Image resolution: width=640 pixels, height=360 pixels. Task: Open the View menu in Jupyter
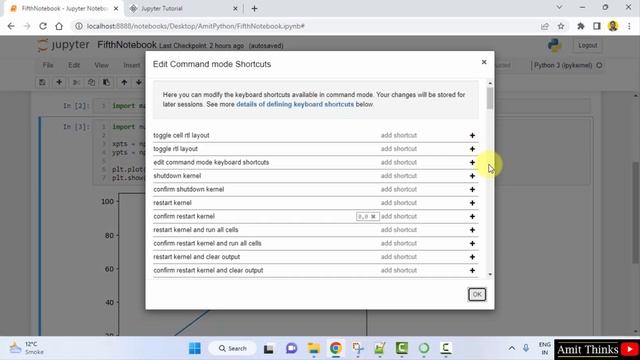point(101,65)
